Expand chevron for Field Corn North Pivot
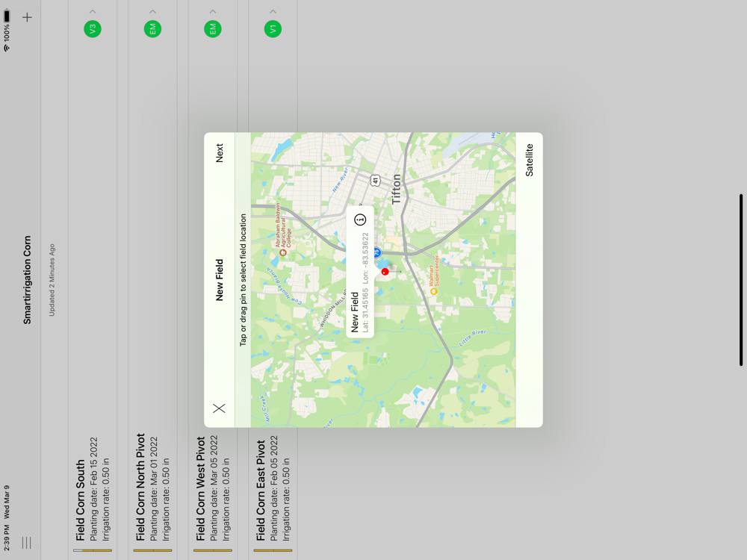The height and width of the screenshot is (560, 747). tap(152, 11)
